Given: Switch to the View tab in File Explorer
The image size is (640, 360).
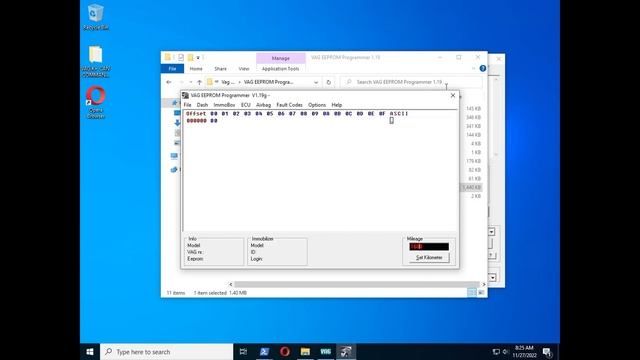Looking at the screenshot, I should (x=244, y=69).
